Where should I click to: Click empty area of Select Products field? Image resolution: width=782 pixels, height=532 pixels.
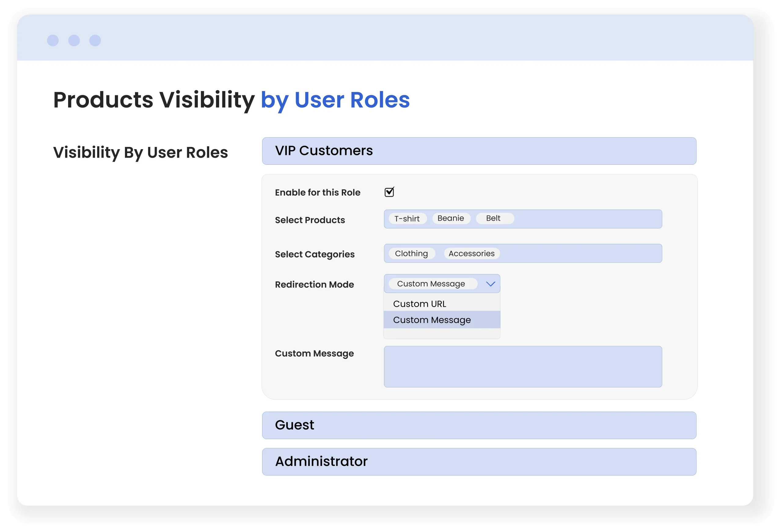589,219
